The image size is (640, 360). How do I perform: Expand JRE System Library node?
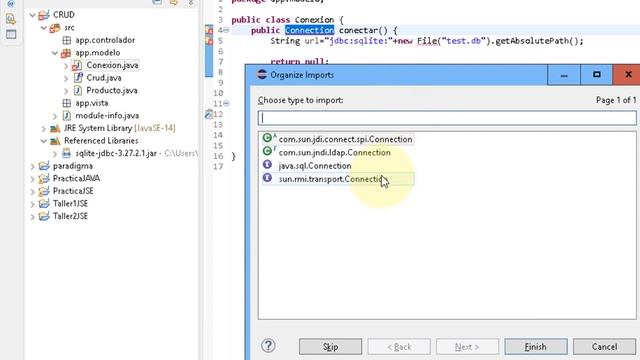click(44, 129)
